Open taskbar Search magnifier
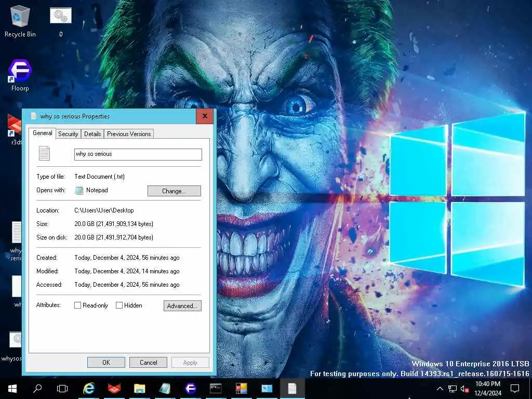This screenshot has height=399, width=532. (x=37, y=389)
